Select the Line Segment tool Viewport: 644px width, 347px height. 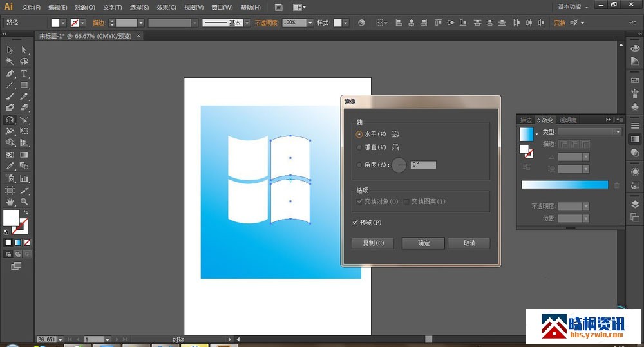point(10,85)
